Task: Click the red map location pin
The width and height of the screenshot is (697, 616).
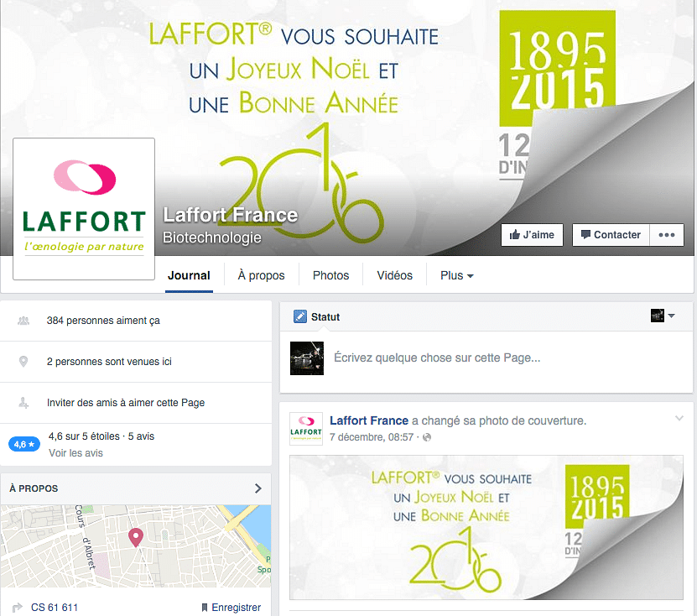Action: coord(136,537)
